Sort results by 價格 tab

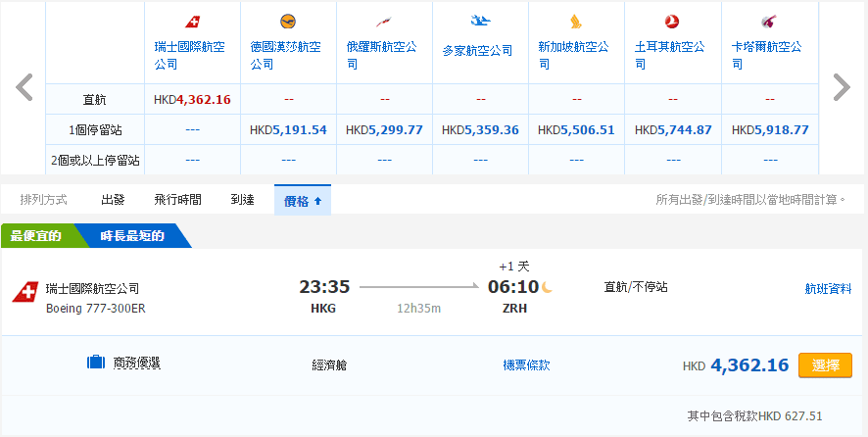tap(302, 200)
